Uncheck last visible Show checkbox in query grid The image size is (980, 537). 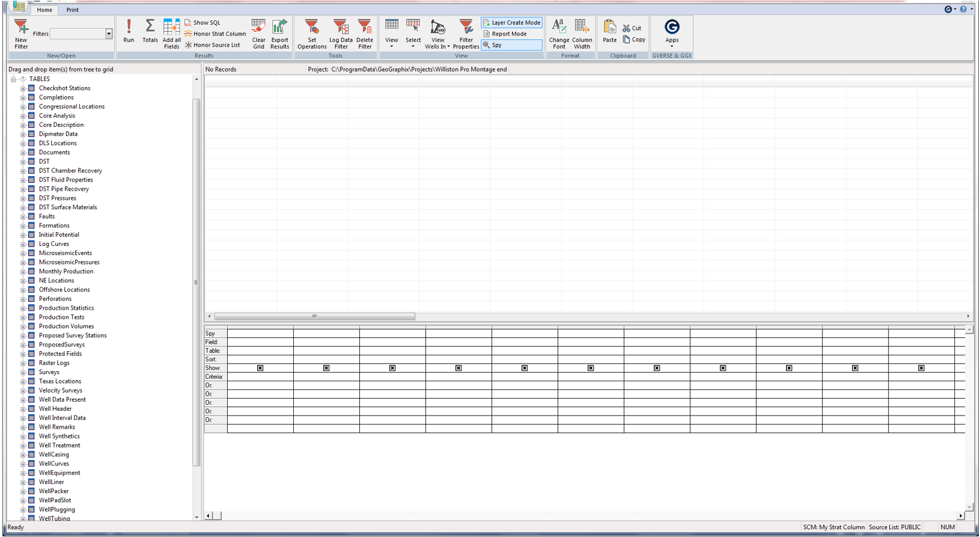coord(921,368)
